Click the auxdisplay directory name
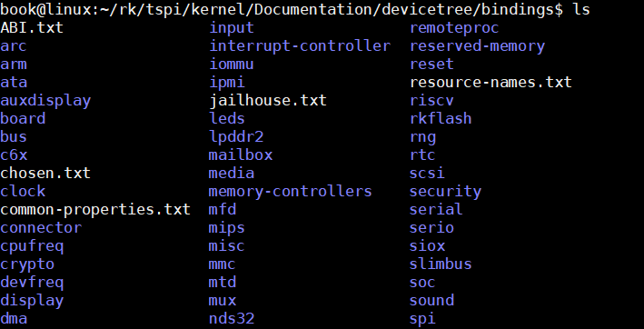The height and width of the screenshot is (329, 644). (45, 101)
